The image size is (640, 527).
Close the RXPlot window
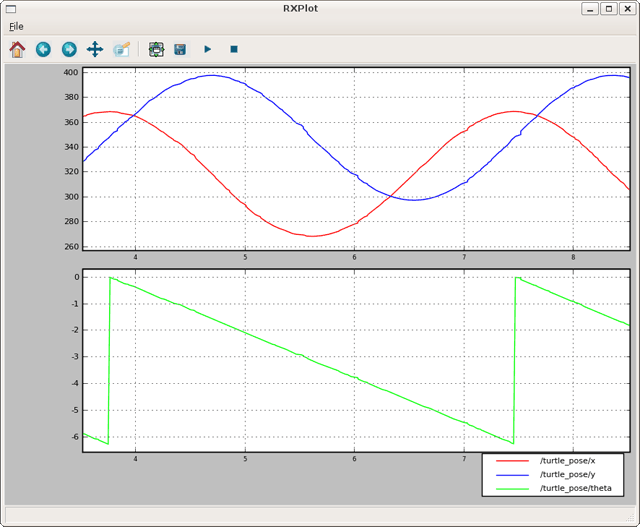[x=626, y=8]
